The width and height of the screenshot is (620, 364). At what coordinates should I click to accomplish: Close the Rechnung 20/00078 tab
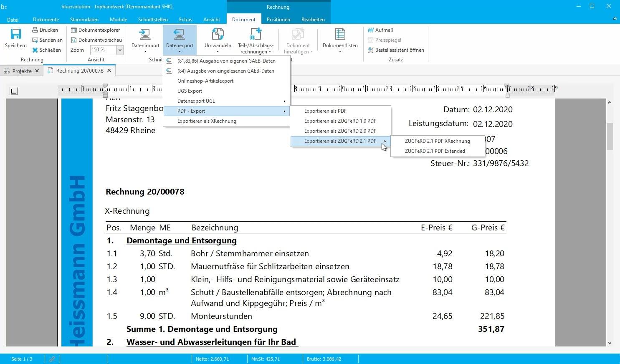pos(109,71)
